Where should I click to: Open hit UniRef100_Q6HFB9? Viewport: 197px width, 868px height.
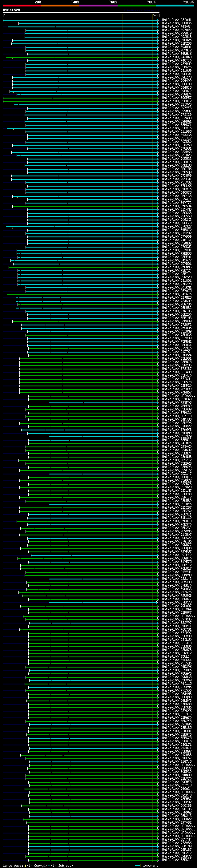(x=176, y=406)
